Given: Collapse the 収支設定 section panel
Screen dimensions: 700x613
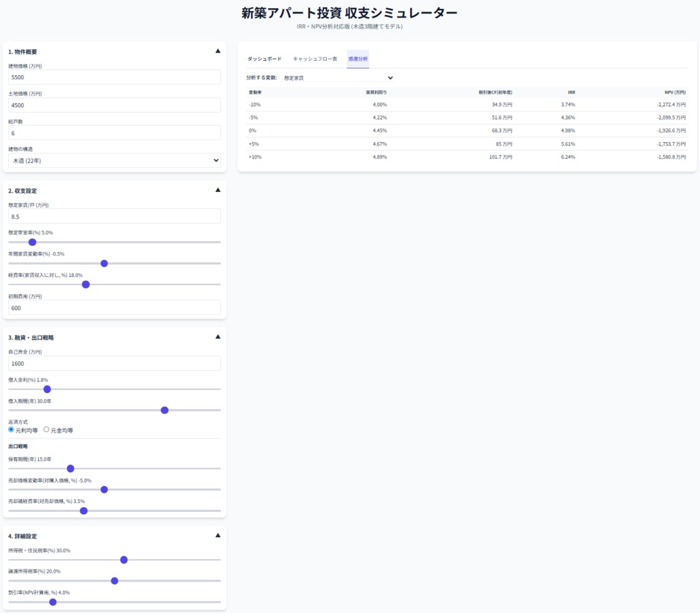Looking at the screenshot, I should 217,190.
